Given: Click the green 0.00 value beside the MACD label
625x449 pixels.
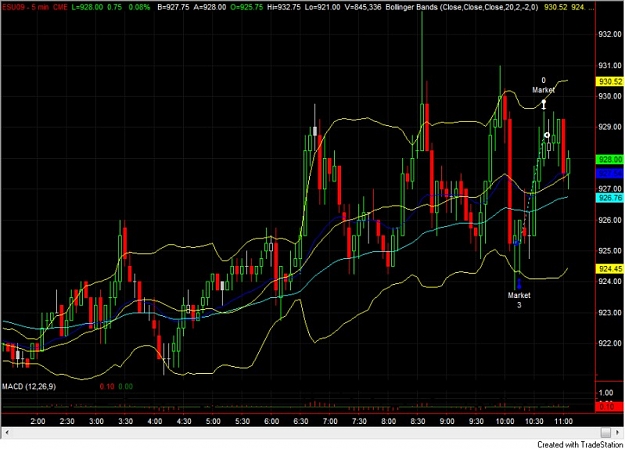Looking at the screenshot, I should tap(126, 387).
